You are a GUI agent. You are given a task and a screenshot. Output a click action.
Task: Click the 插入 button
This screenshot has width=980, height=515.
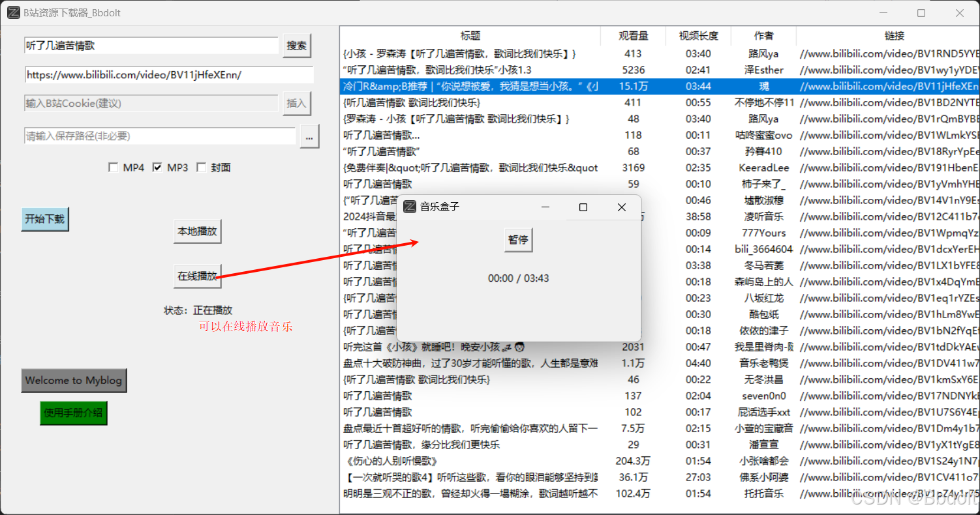[x=297, y=103]
